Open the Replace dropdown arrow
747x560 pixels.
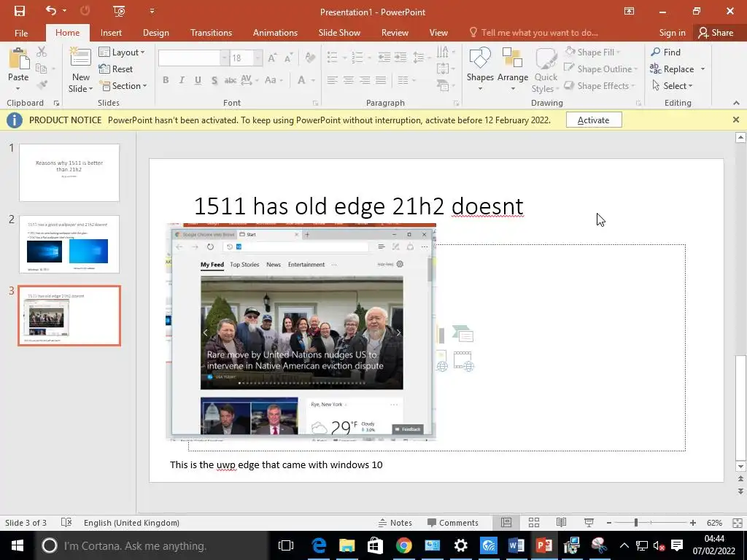[x=703, y=69]
